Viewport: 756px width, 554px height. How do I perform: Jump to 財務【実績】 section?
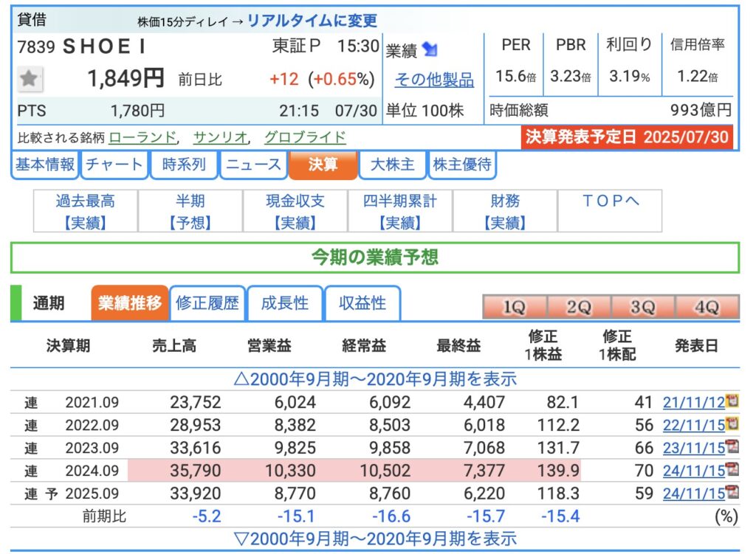pos(505,211)
